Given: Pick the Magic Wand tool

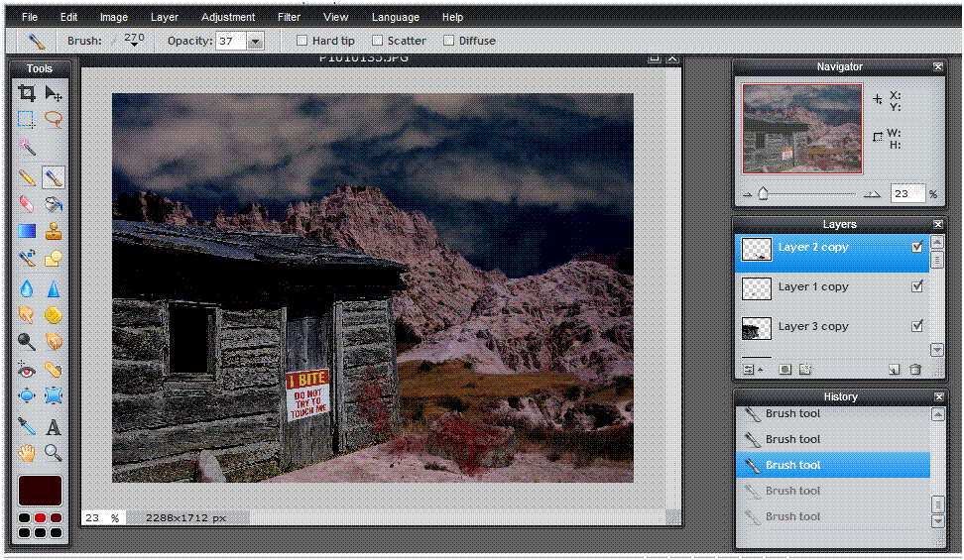Looking at the screenshot, I should click(x=27, y=148).
